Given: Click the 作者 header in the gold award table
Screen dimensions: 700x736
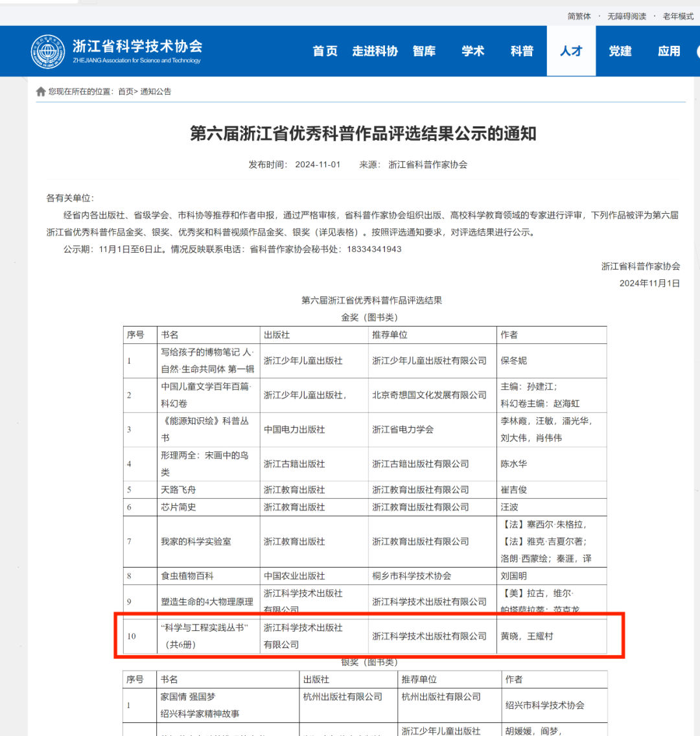Looking at the screenshot, I should [509, 335].
